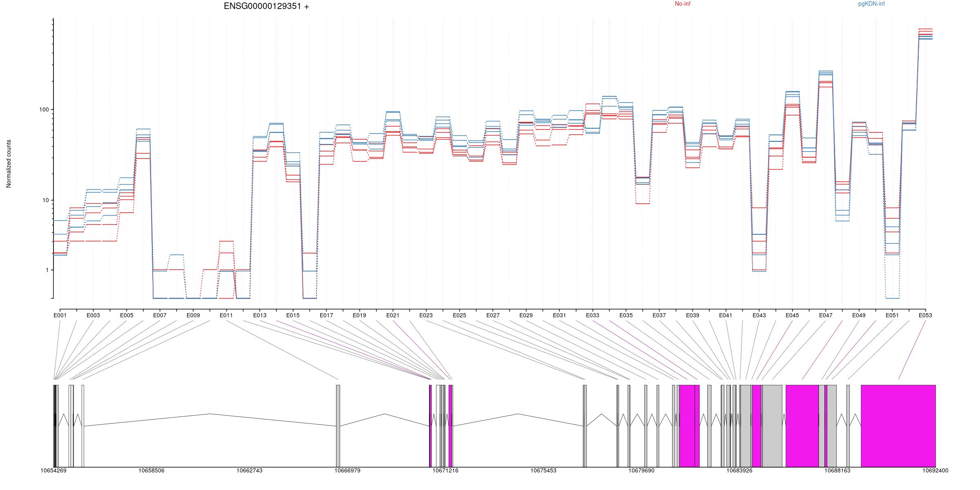Viewport: 980px width, 490px height.
Task: Click the Normalized counts y-axis label
Action: [9, 164]
